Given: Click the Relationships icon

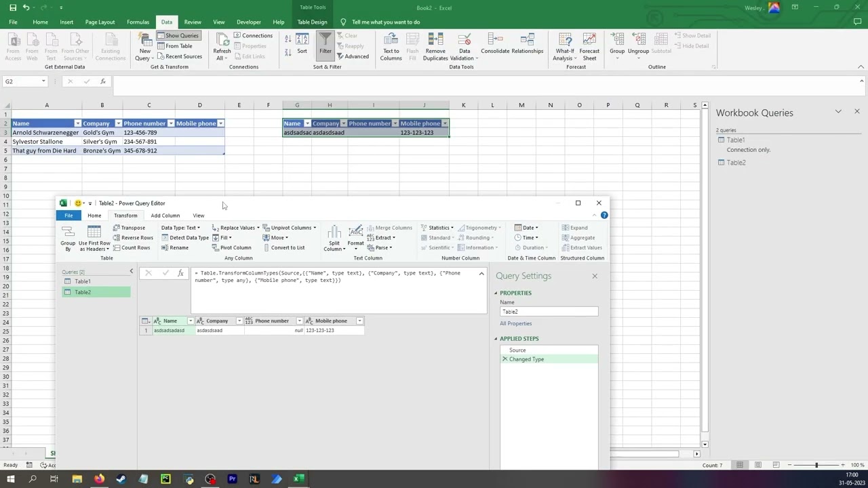Looking at the screenshot, I should [528, 43].
